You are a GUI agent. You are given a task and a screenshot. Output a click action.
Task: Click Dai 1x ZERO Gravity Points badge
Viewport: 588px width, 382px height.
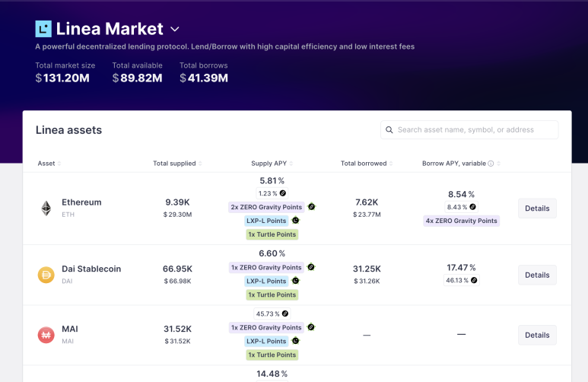click(266, 268)
